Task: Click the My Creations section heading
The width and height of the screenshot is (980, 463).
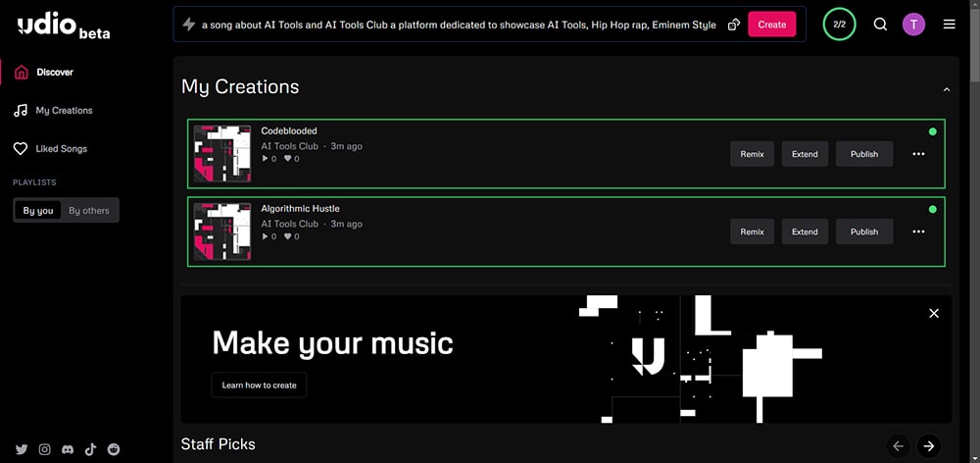Action: [240, 87]
